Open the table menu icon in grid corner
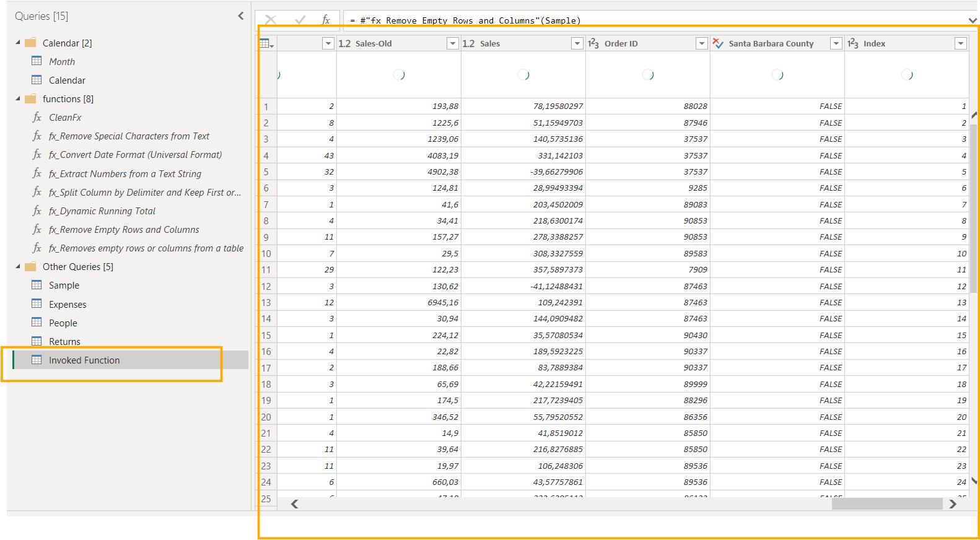The width and height of the screenshot is (980, 540). (x=267, y=43)
